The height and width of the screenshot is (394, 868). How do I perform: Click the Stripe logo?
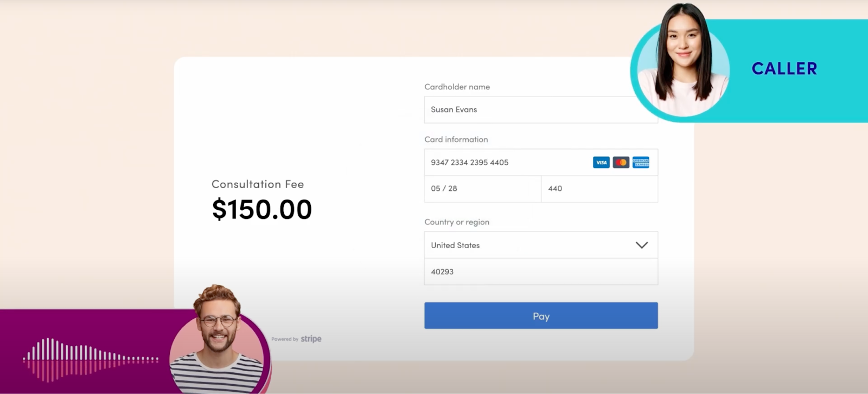point(311,339)
